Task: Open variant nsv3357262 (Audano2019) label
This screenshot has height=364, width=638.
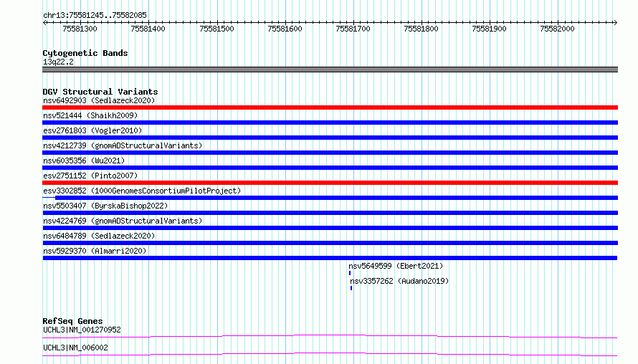Action: 399,281
